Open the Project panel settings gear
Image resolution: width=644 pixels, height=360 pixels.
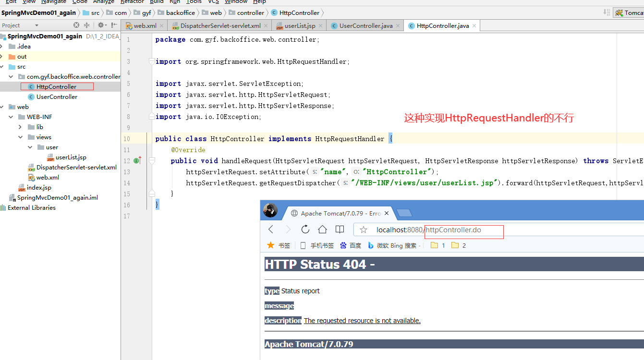click(101, 25)
